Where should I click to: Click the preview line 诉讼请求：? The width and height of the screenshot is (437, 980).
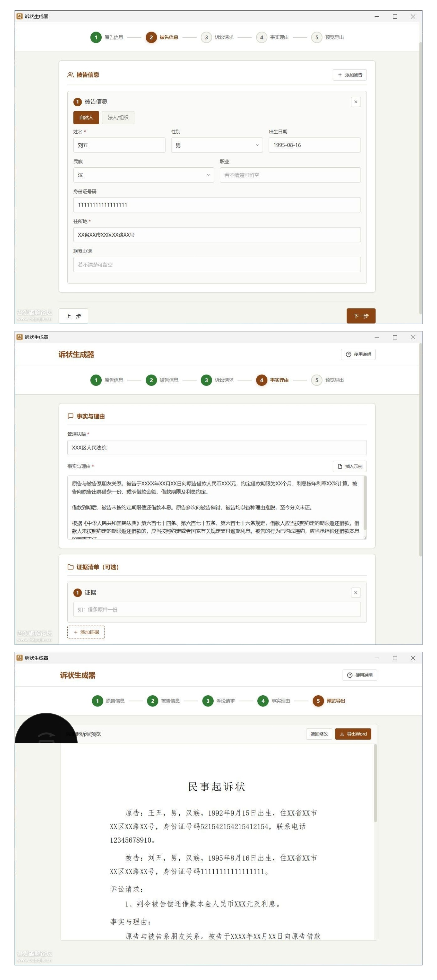[x=127, y=889]
